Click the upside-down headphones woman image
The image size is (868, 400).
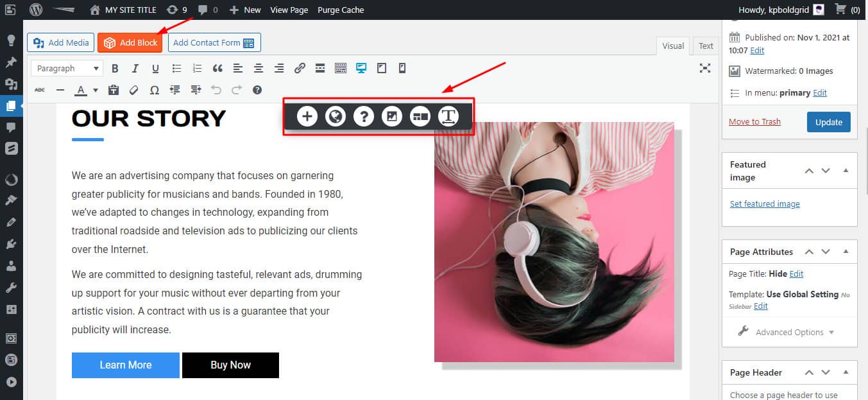pyautogui.click(x=554, y=241)
